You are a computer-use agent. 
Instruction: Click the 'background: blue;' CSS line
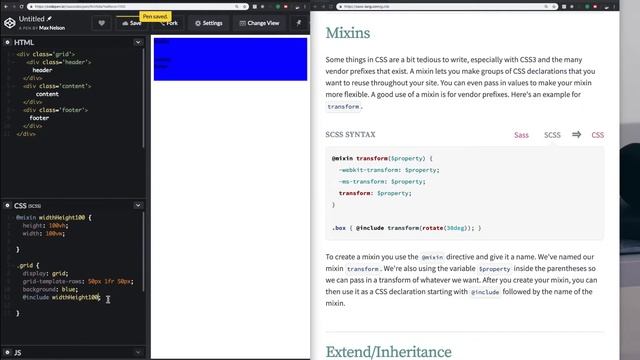[x=50, y=289]
